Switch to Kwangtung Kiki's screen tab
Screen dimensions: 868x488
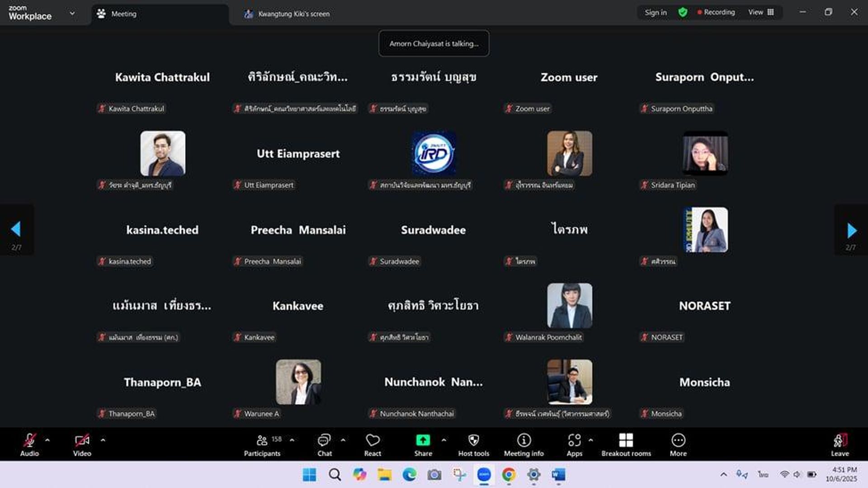tap(293, 14)
